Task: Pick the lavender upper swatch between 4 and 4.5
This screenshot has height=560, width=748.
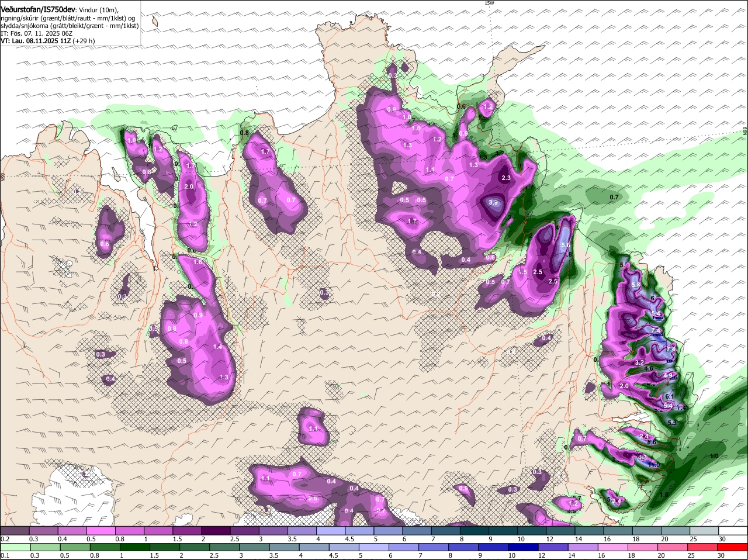Action: [330, 530]
